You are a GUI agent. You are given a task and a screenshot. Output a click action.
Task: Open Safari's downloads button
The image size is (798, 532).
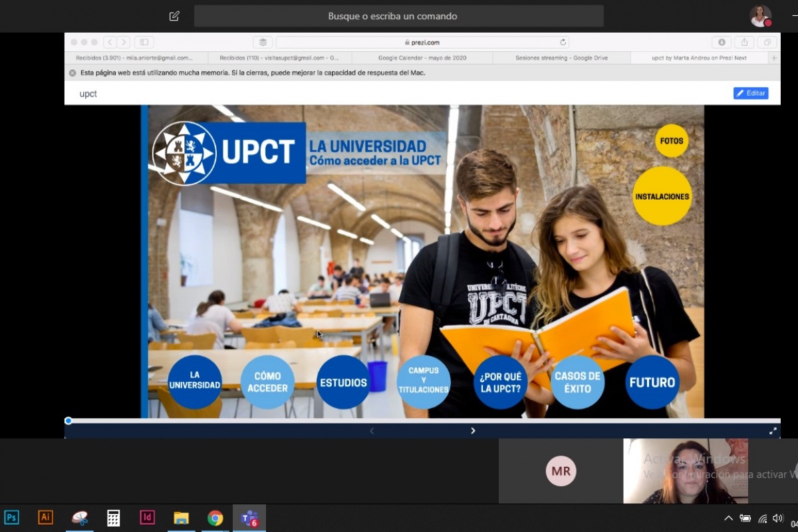721,42
